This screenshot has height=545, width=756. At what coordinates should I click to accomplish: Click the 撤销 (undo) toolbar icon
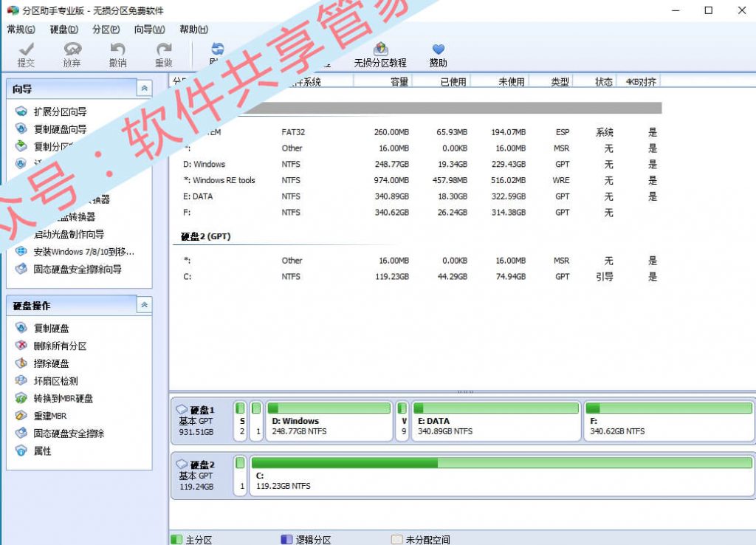point(117,49)
